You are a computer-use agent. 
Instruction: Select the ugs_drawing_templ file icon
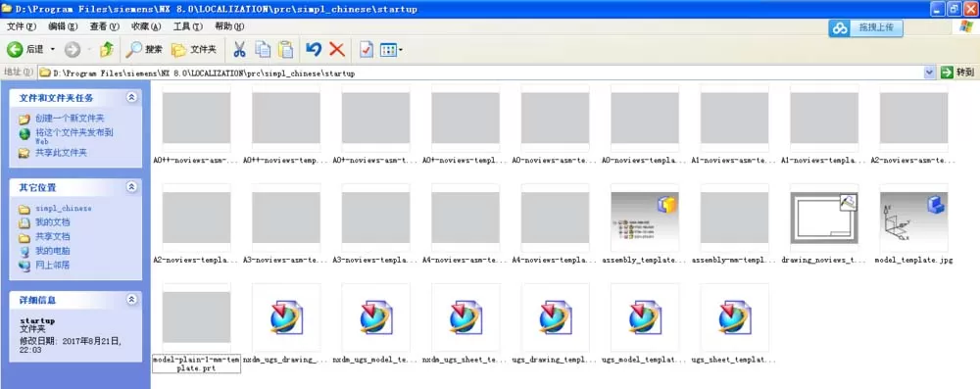(x=555, y=317)
